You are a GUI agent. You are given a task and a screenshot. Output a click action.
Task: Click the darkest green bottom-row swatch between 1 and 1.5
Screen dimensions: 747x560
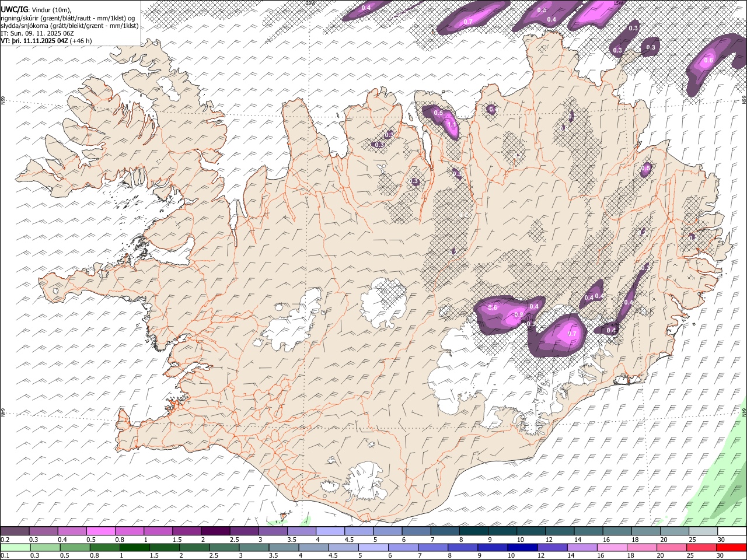tap(134, 547)
